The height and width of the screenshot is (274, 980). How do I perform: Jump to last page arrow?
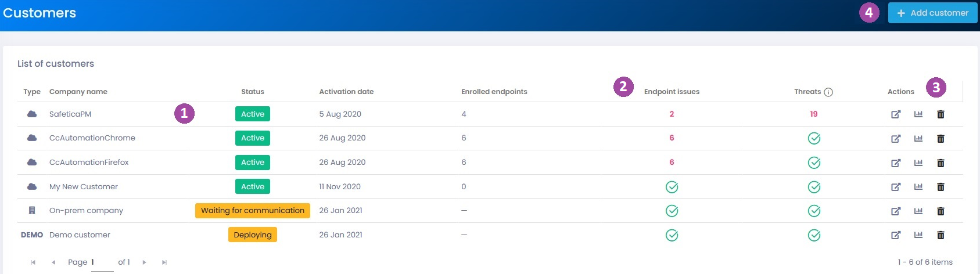(164, 262)
